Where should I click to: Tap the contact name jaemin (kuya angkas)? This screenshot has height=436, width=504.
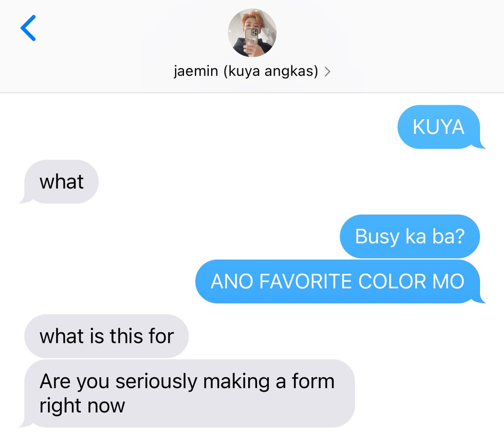(246, 71)
